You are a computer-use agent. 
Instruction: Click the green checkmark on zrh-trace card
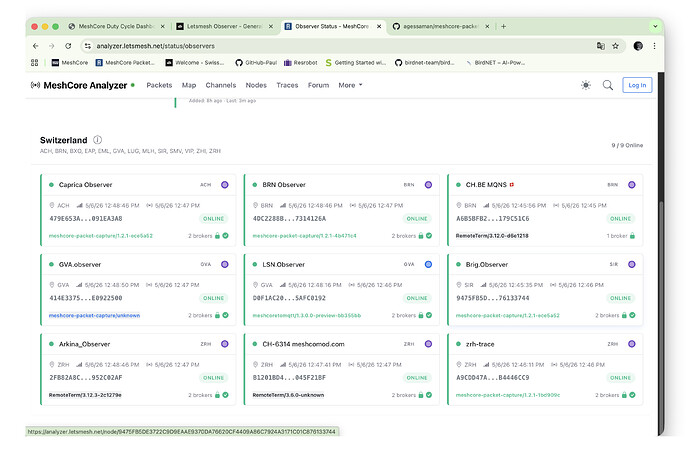point(632,395)
